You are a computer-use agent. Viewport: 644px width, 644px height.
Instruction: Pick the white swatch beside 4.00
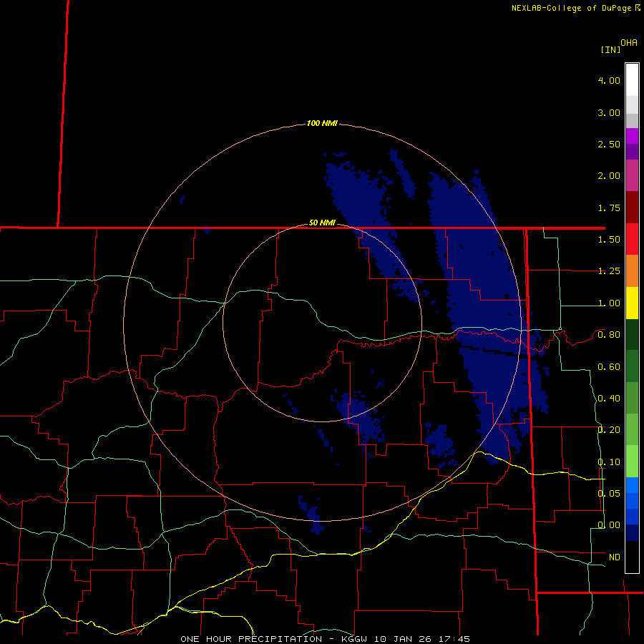[x=632, y=80]
